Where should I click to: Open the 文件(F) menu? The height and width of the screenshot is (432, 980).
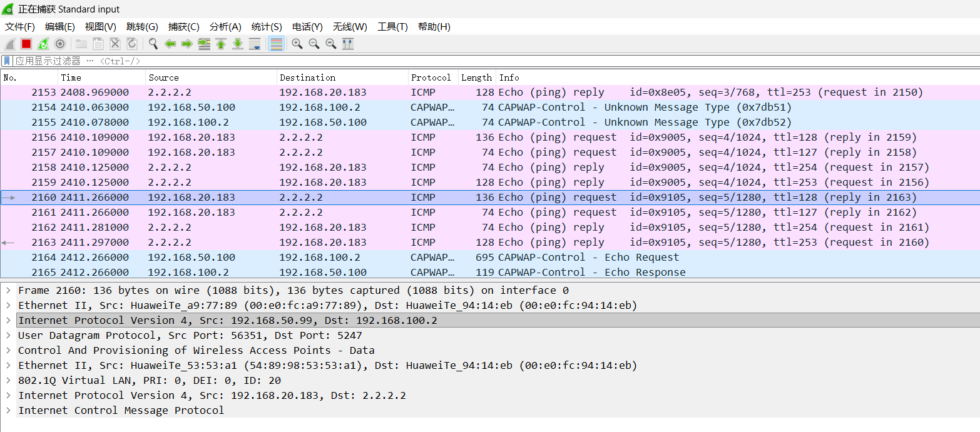click(20, 27)
